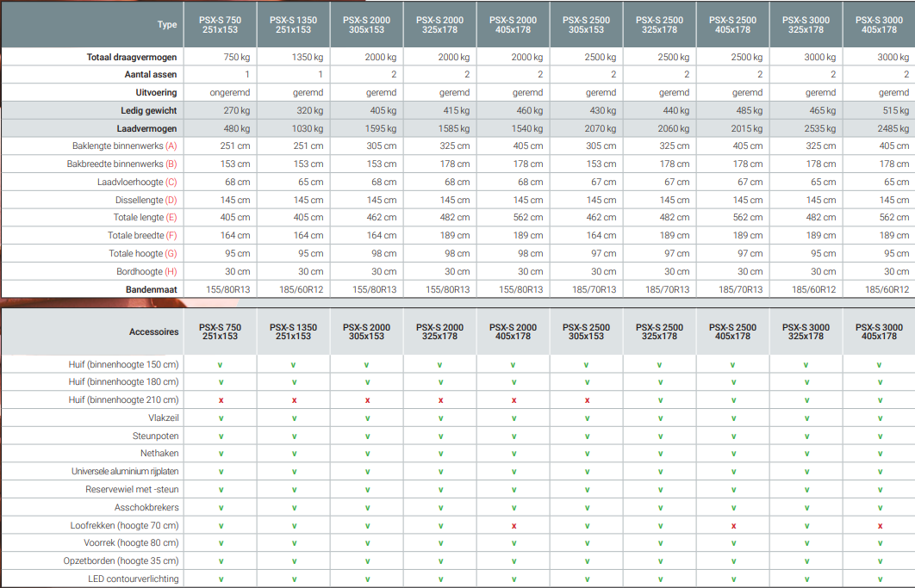Select the 'Totale hoogte (G)' row label
The width and height of the screenshot is (915, 588).
[143, 254]
